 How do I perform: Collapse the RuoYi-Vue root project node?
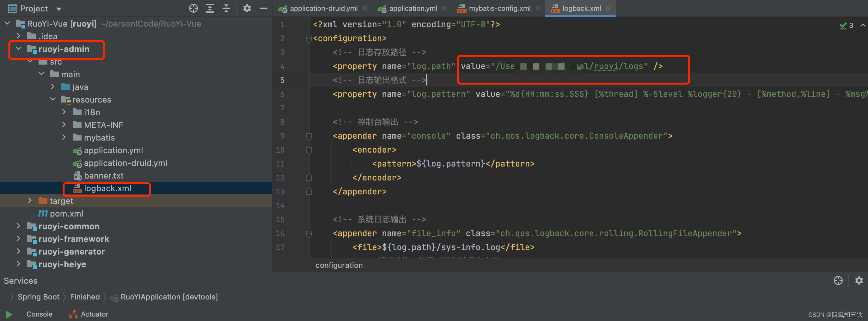coord(7,23)
